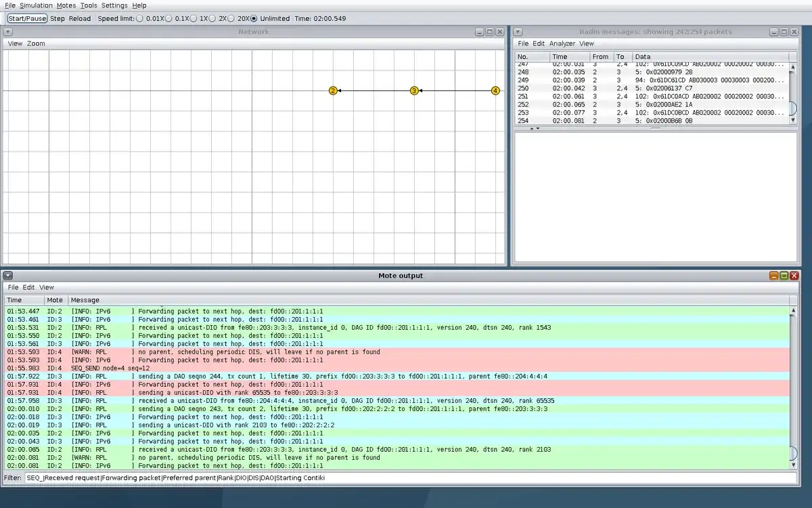
Task: Set speed limit to 20X
Action: [231, 18]
